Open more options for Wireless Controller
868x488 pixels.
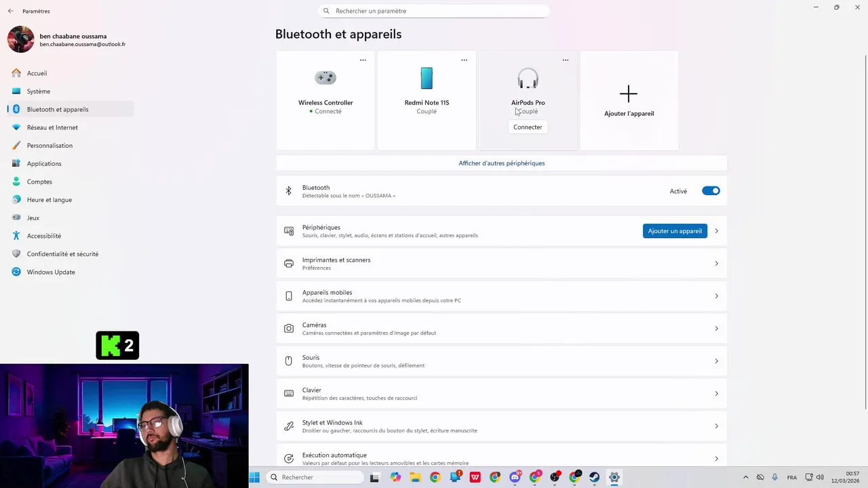(x=363, y=60)
